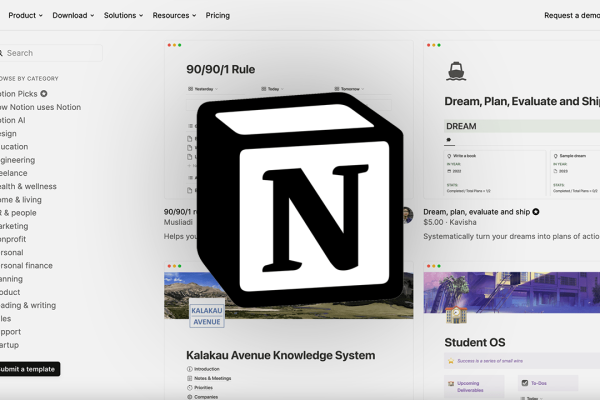Open the Solutions dropdown
Image resolution: width=600 pixels, height=400 pixels.
123,15
